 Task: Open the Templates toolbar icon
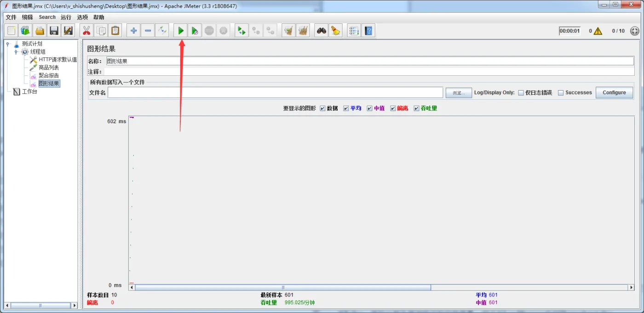(x=25, y=31)
